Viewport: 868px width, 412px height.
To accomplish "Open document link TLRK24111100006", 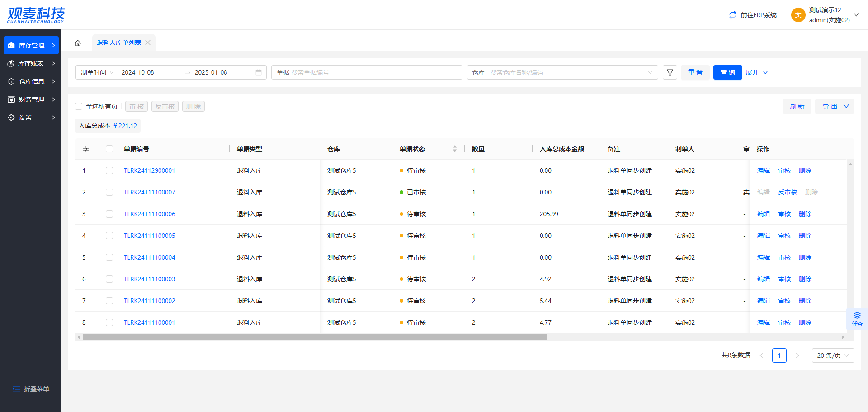I will coord(149,214).
